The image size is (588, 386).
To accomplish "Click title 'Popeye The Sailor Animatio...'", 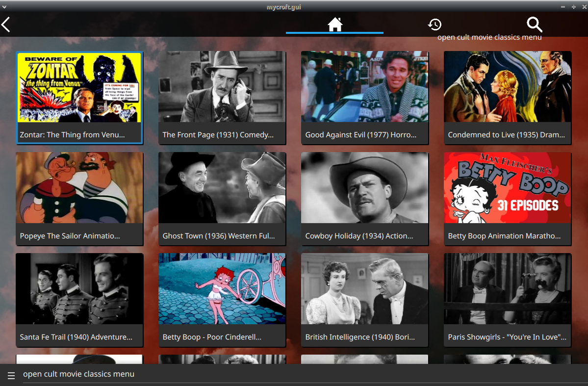I will click(x=70, y=236).
